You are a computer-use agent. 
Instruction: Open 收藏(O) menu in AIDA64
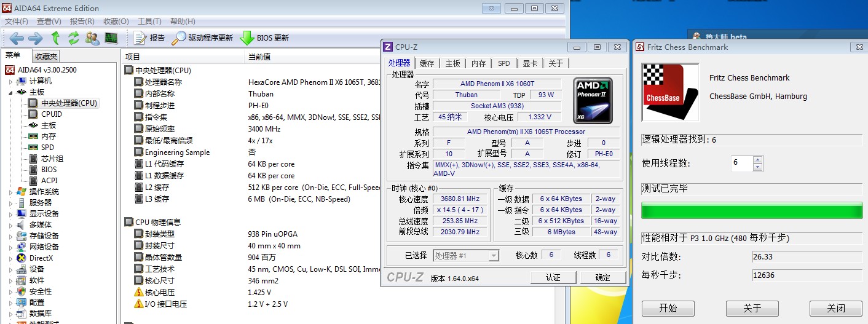click(116, 22)
